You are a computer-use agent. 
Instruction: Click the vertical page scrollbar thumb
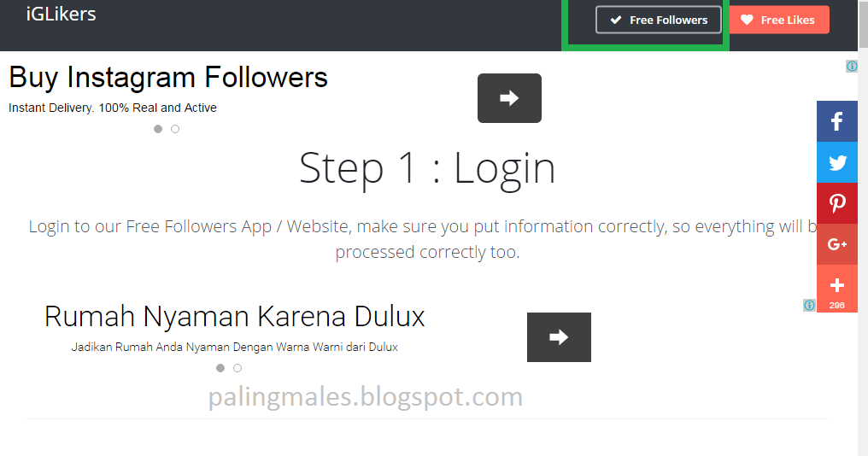(x=863, y=24)
